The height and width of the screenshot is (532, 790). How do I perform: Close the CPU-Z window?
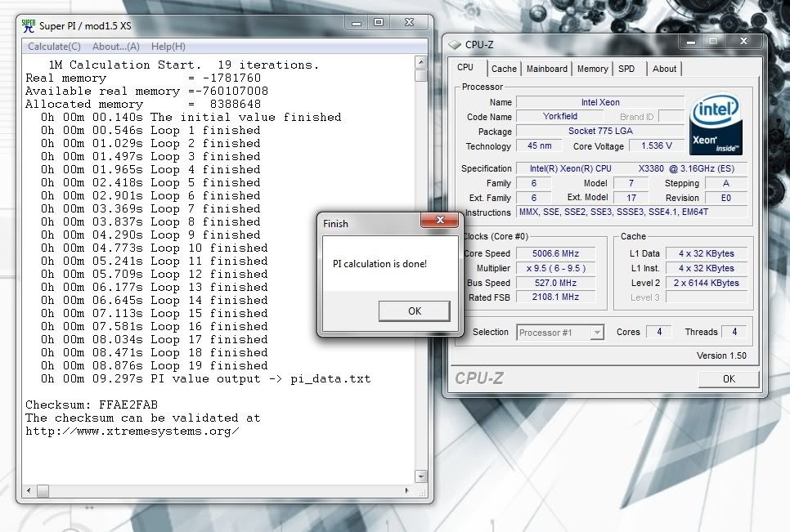tap(743, 42)
